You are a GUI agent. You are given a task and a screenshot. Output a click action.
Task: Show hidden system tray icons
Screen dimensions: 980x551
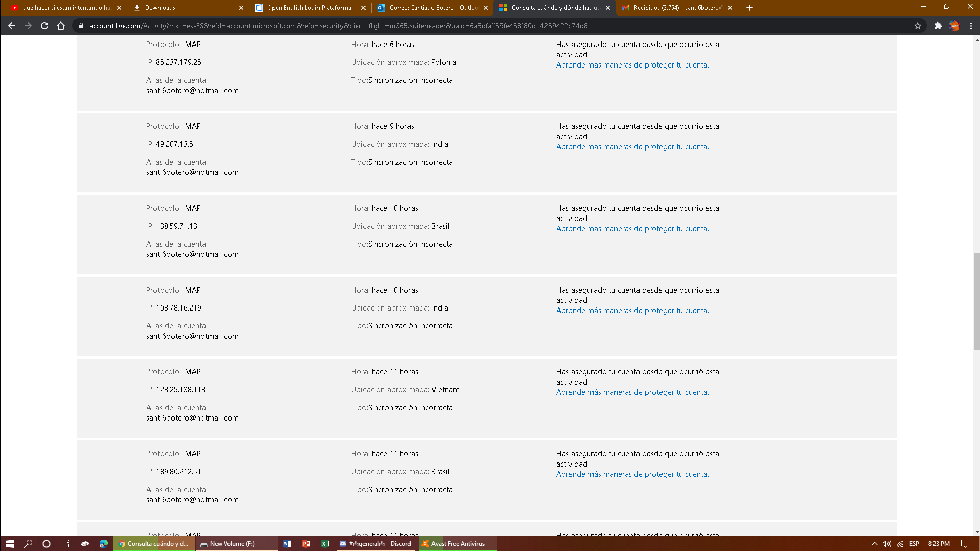pos(874,544)
